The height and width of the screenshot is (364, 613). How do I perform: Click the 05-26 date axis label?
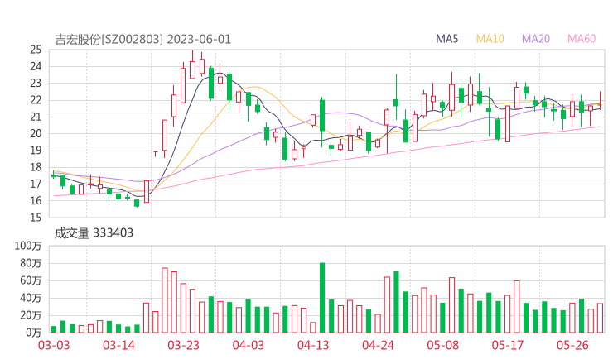tap(572, 345)
